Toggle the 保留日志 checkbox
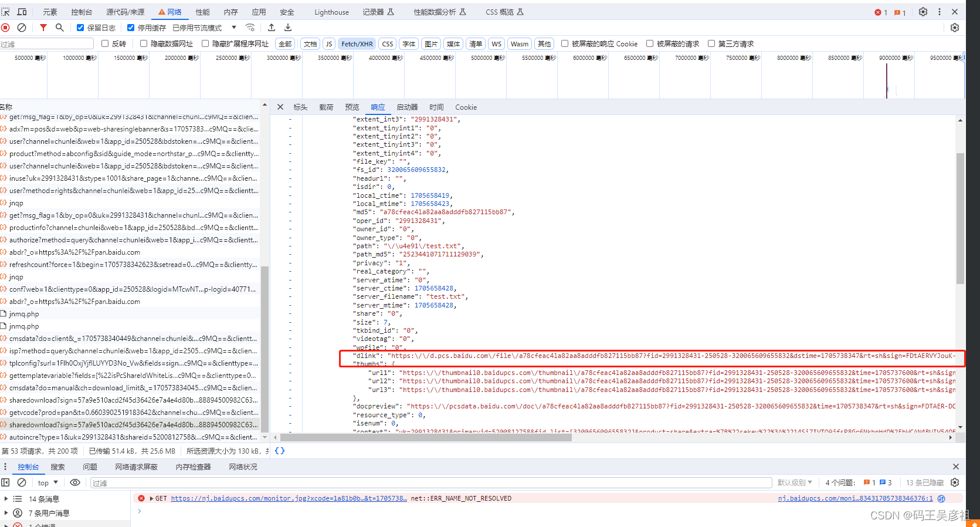980x527 pixels. [80, 28]
